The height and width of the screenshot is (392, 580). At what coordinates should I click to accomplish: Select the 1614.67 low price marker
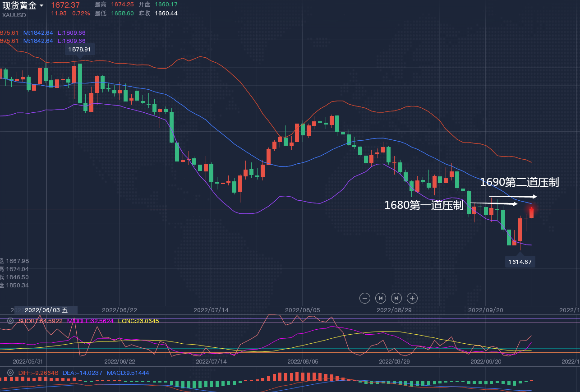pos(520,262)
